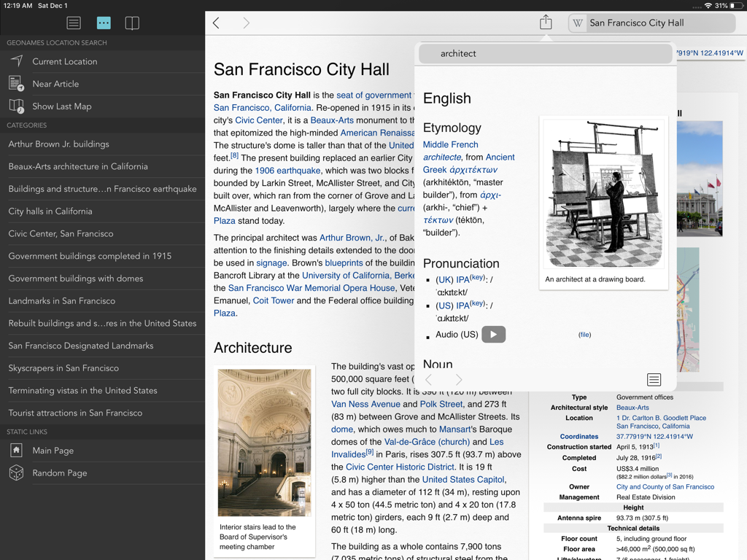Tap the list icon at popup bottom right

(654, 379)
